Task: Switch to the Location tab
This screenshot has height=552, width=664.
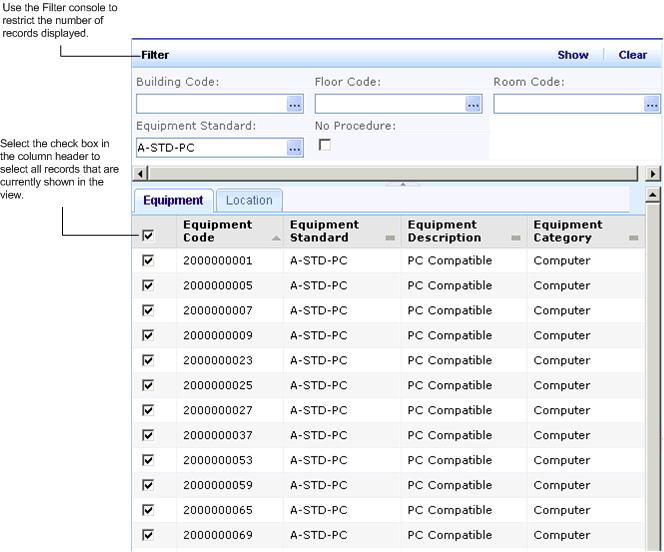Action: coord(249,200)
